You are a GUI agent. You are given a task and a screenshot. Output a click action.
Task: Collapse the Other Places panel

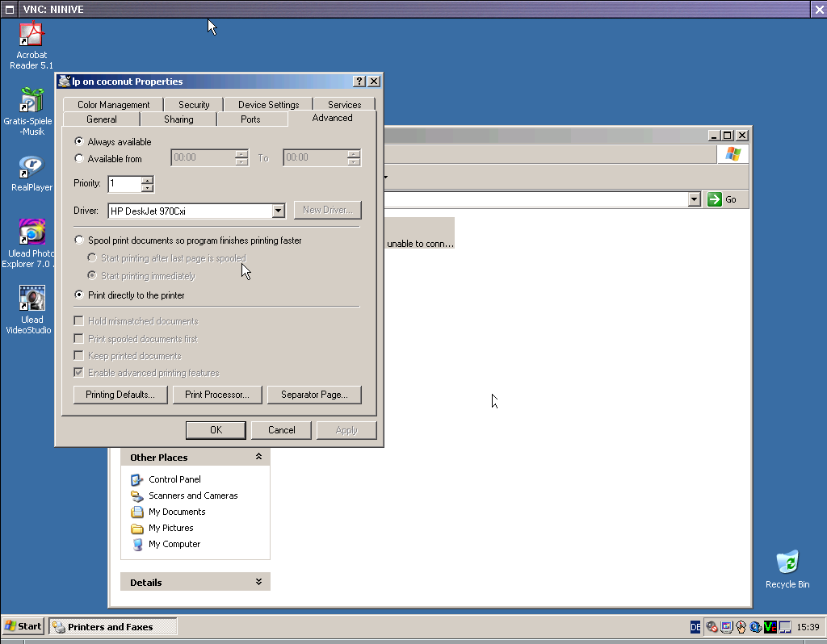coord(258,457)
